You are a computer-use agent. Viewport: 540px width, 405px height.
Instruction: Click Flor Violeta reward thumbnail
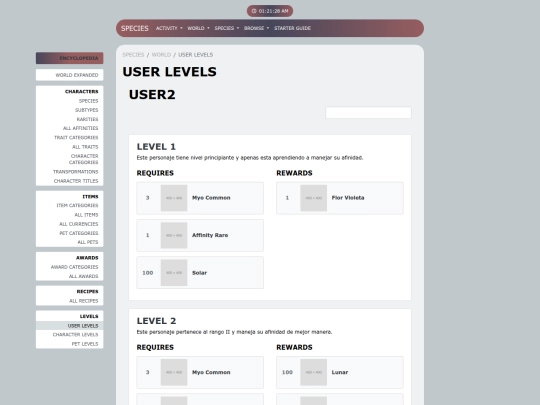[x=313, y=198]
